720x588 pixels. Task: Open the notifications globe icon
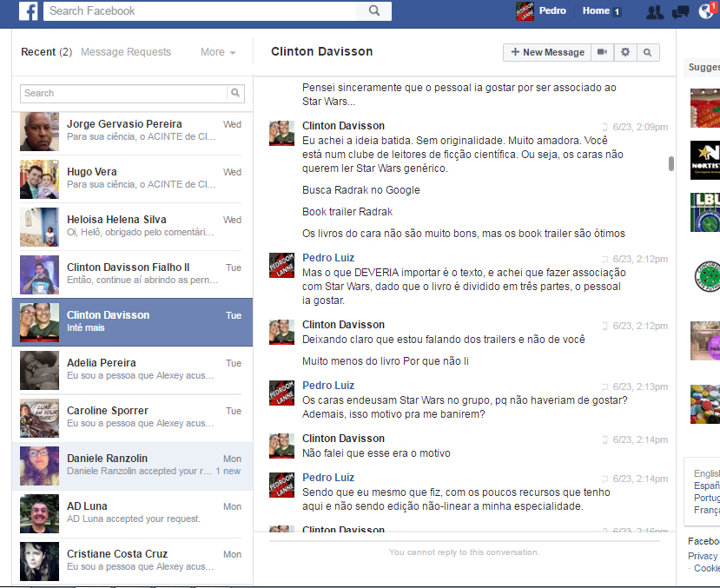[x=706, y=11]
